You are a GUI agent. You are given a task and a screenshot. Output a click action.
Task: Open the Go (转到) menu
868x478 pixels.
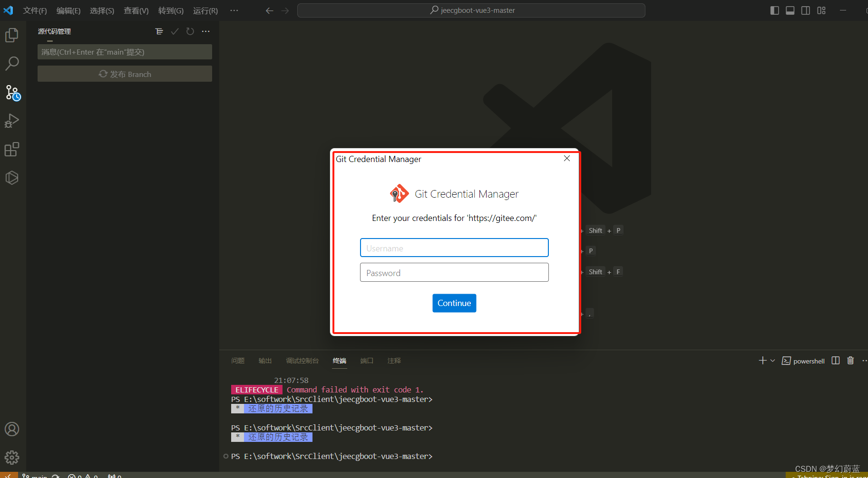(x=171, y=10)
